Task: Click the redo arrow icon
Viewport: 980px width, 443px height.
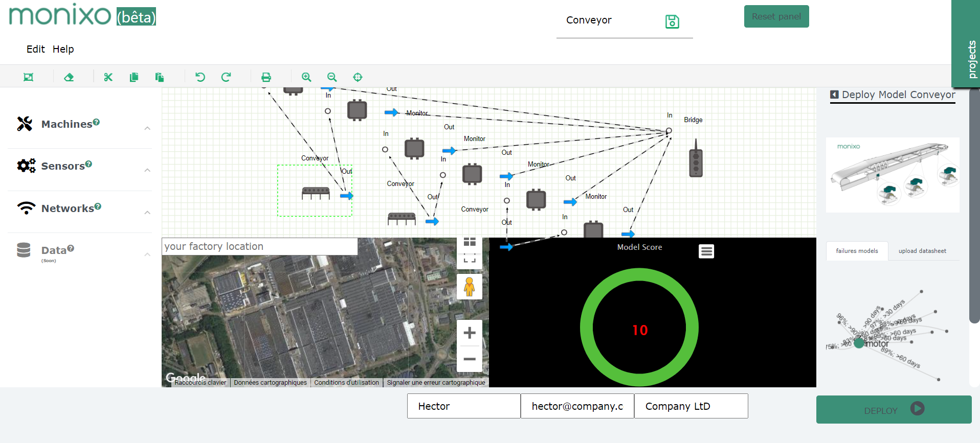Action: pyautogui.click(x=226, y=77)
